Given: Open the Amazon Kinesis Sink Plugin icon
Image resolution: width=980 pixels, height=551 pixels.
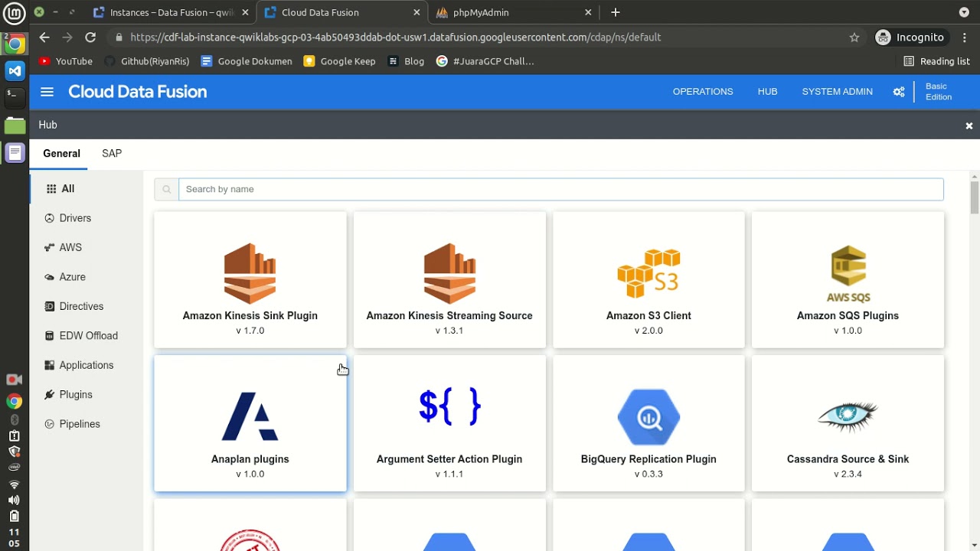Looking at the screenshot, I should (x=250, y=273).
